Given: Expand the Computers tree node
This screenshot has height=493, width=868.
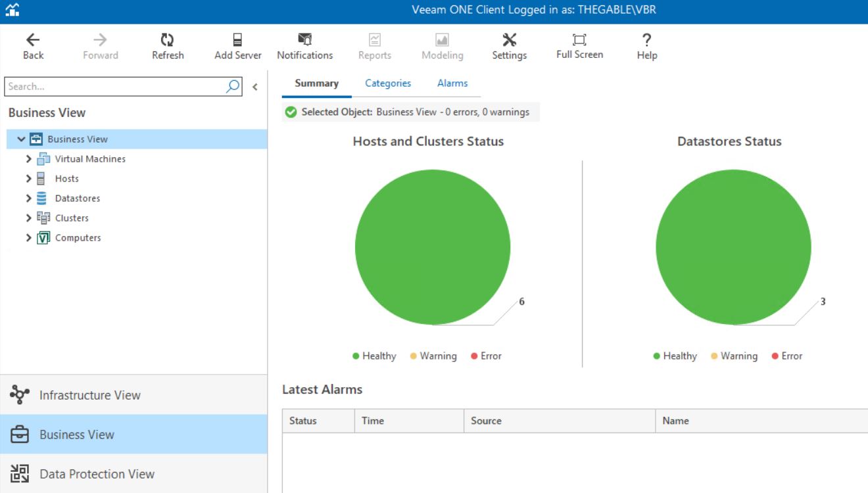Looking at the screenshot, I should [28, 237].
